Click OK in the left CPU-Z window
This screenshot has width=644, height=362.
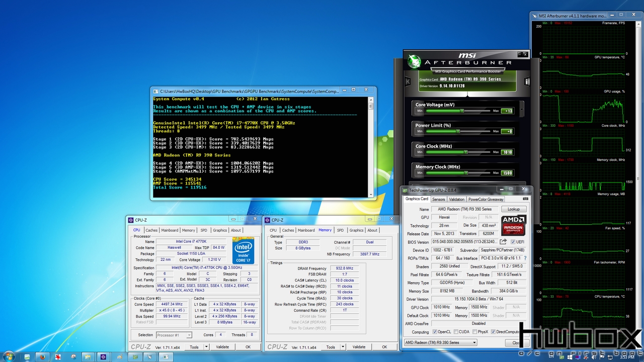(x=248, y=347)
